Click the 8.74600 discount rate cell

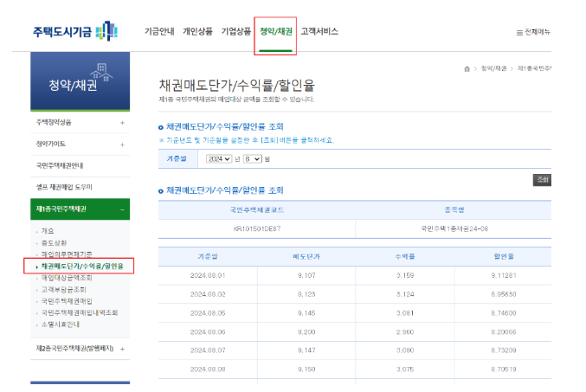[x=504, y=313]
